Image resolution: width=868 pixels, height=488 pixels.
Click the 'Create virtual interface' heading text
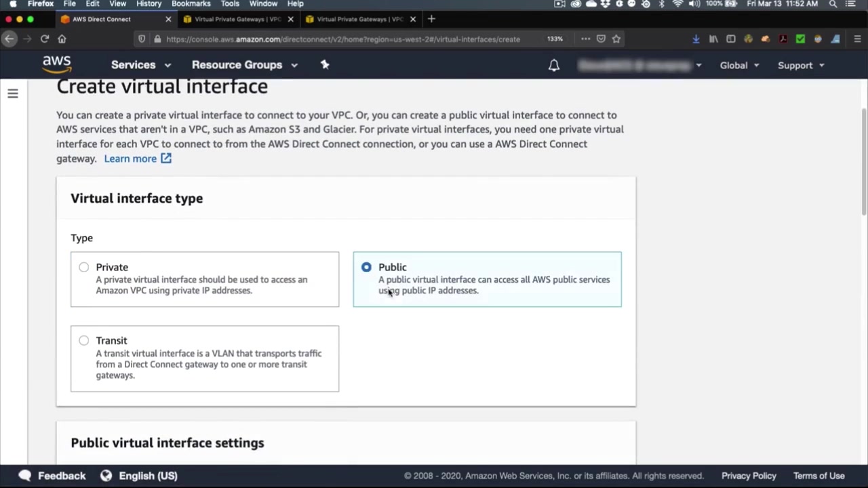[162, 87]
